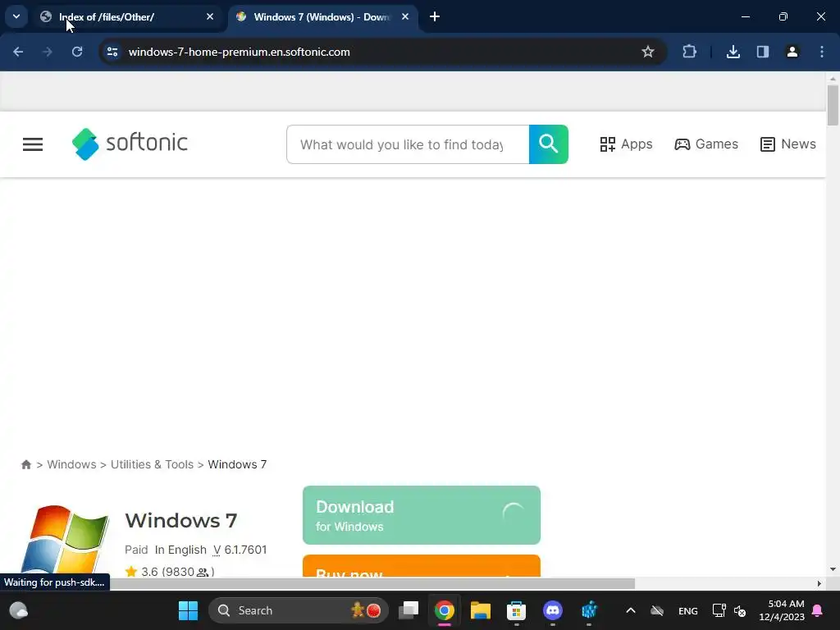Click the Windows 7 logo image
This screenshot has width=840, height=630.
pyautogui.click(x=65, y=540)
